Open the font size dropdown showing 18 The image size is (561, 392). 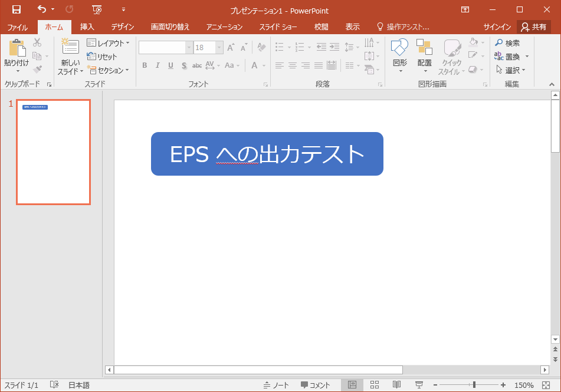(219, 47)
